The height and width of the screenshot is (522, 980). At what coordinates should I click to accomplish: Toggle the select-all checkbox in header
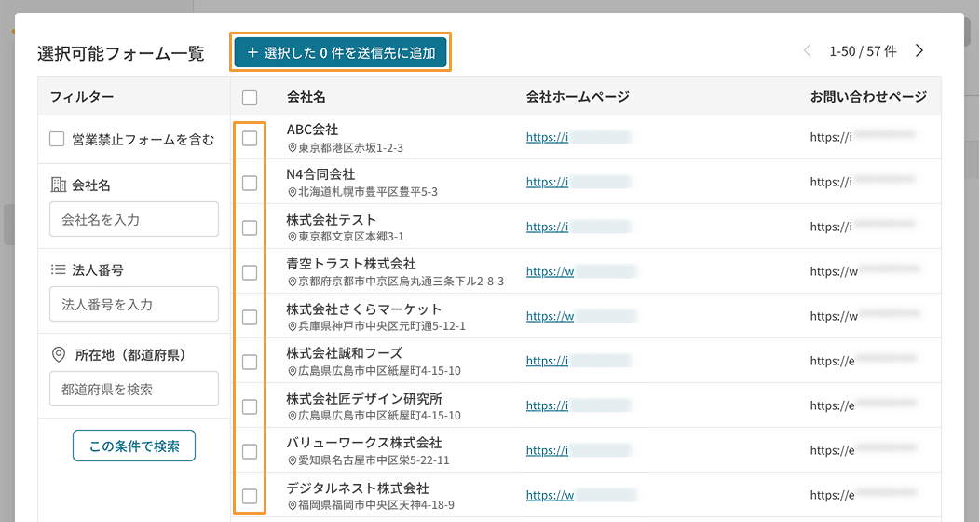click(x=250, y=98)
